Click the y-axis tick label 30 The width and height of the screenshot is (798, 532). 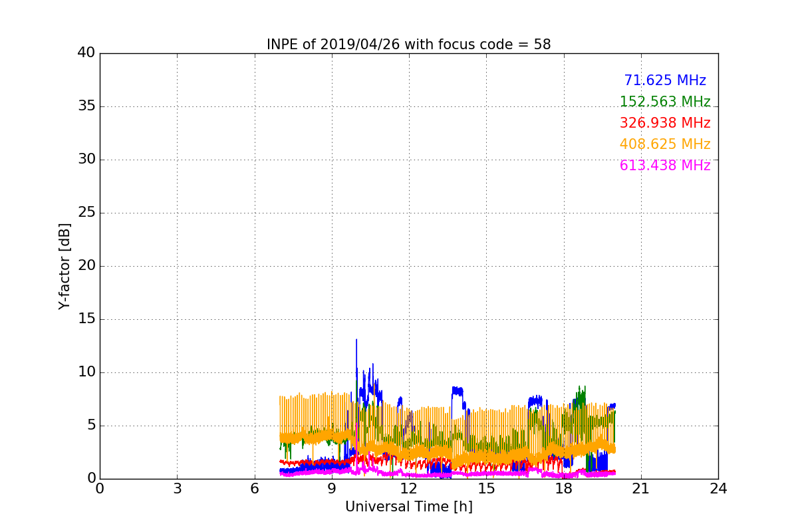tap(86, 160)
